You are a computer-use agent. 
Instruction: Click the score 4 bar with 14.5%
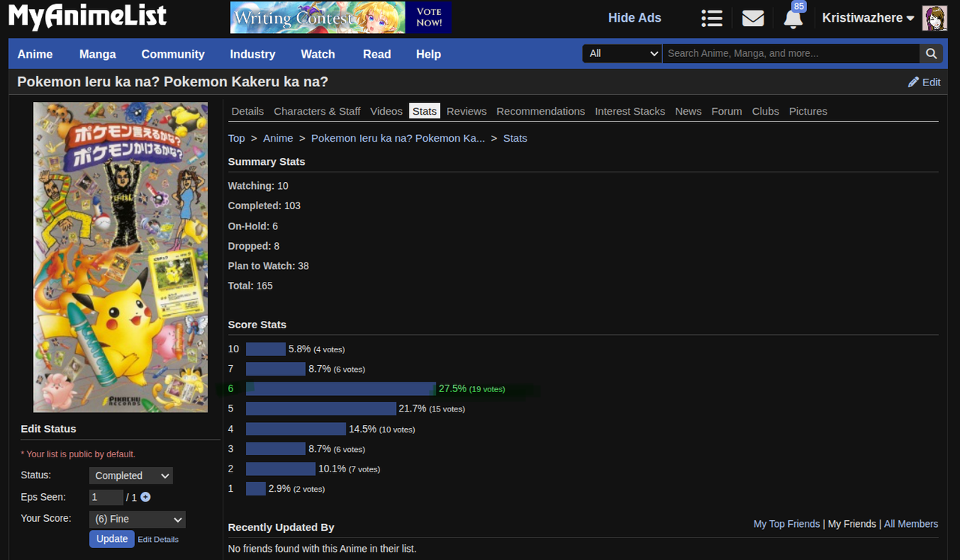pyautogui.click(x=296, y=429)
